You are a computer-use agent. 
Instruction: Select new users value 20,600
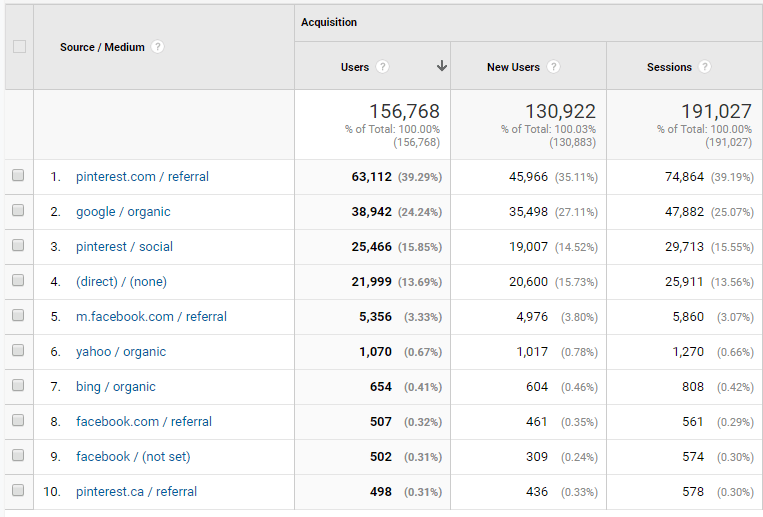tap(528, 282)
